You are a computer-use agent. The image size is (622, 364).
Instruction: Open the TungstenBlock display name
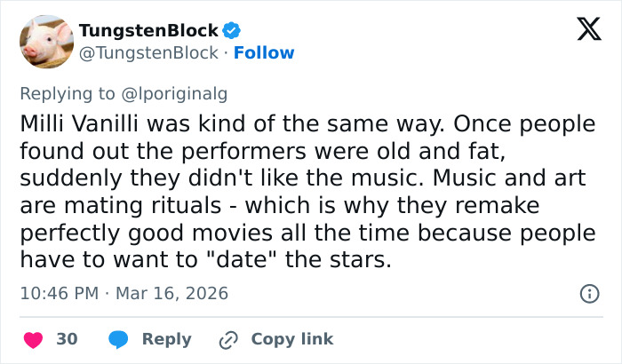[x=148, y=31]
